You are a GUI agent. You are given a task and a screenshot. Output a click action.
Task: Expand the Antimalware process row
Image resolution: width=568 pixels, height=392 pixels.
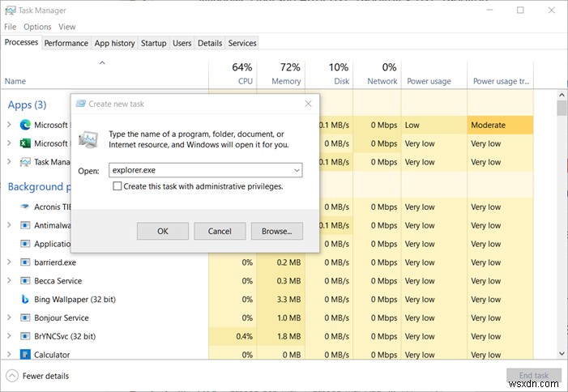(x=9, y=225)
